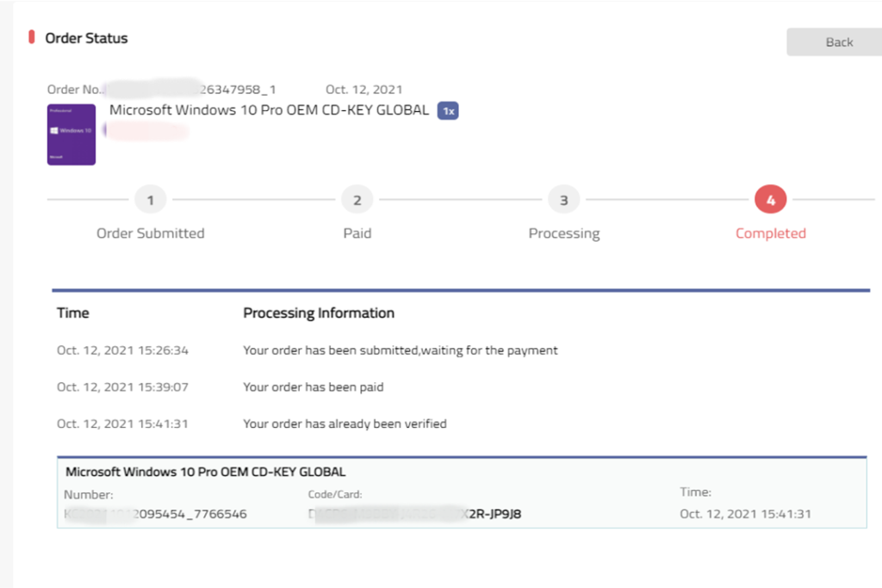The width and height of the screenshot is (882, 588).
Task: Click the number value ending 095454_7766546
Action: pos(155,514)
